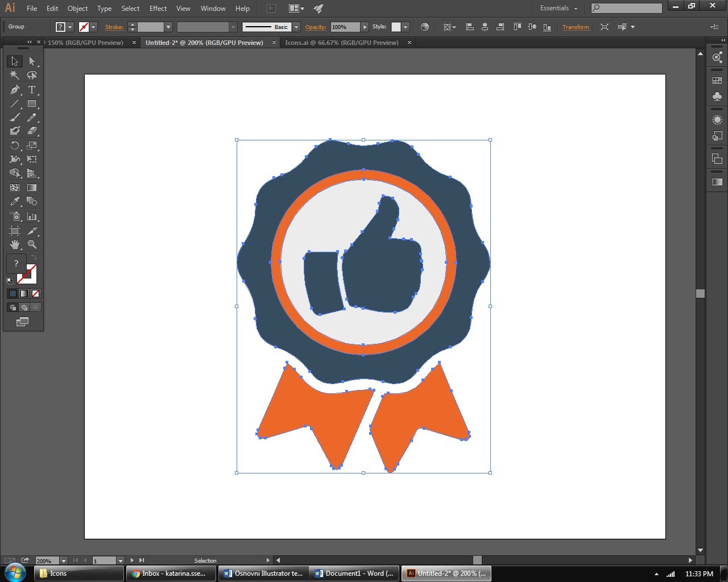Screen dimensions: 728x582
Task: Open the Symbols panel icon
Action: point(717,96)
